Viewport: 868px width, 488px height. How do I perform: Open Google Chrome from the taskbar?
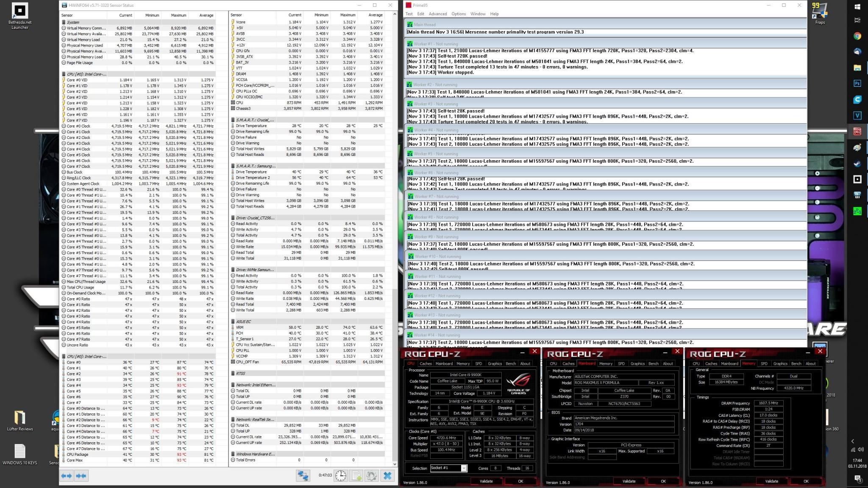(857, 36)
